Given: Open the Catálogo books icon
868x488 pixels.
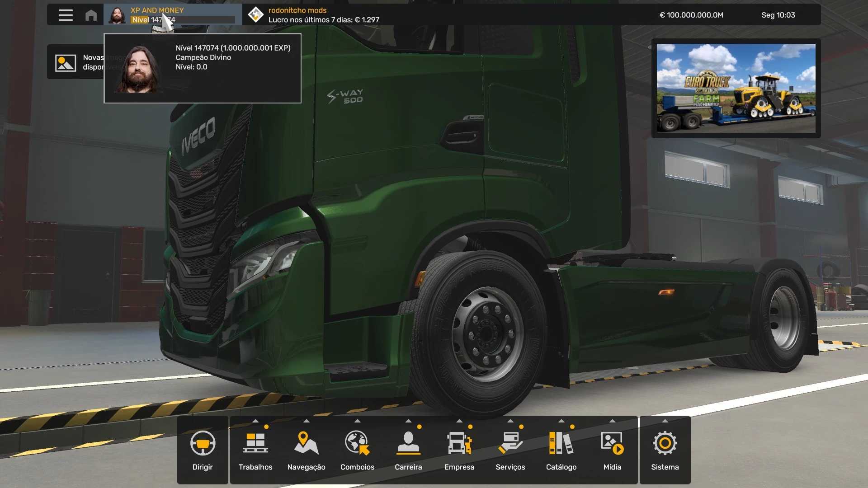Looking at the screenshot, I should click(561, 443).
